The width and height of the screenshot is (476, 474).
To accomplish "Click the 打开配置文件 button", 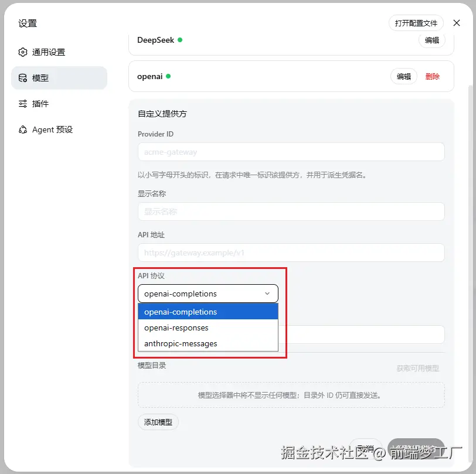I will click(416, 23).
